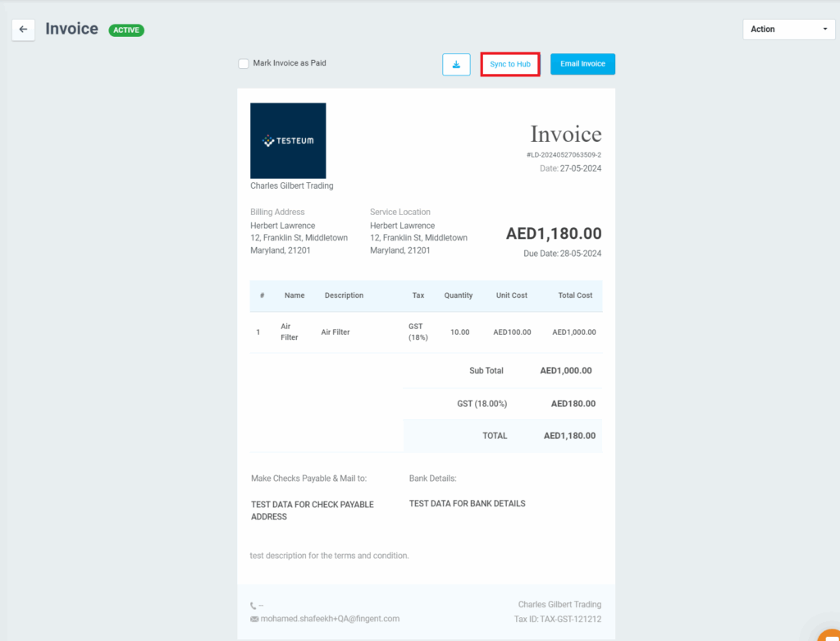Check Mark Invoice as Paid checkbox

[x=244, y=63]
